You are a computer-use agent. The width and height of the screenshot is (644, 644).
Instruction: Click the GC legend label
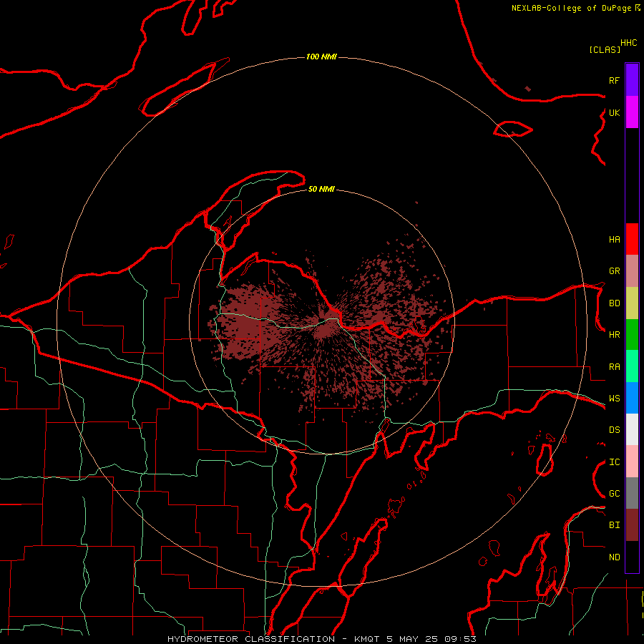pyautogui.click(x=614, y=494)
